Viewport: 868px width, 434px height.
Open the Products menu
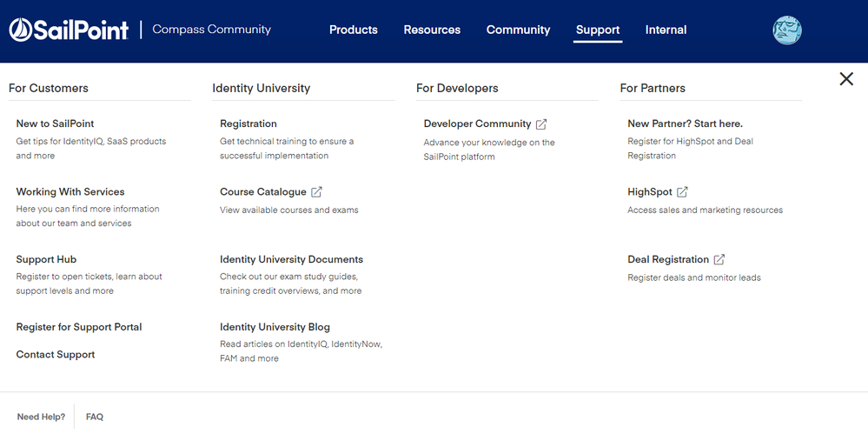point(353,30)
